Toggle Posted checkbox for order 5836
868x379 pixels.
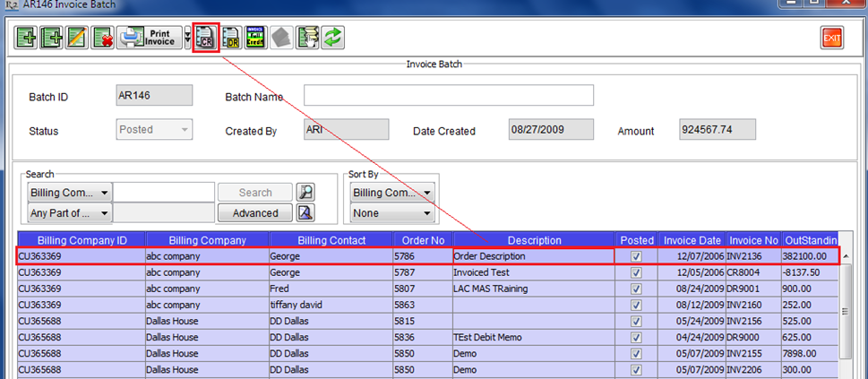pyautogui.click(x=636, y=338)
